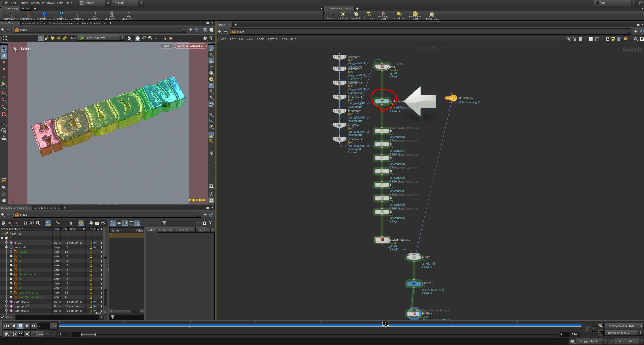
Task: Add a Distant Light from the shelf
Action: (399, 15)
